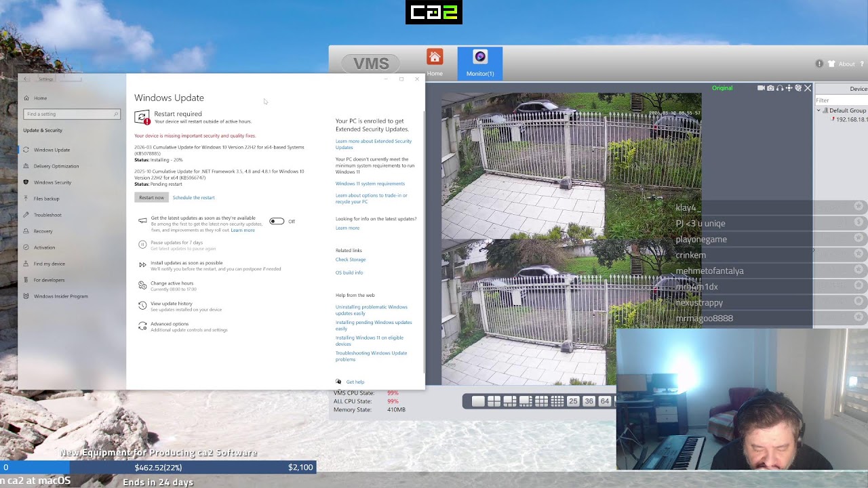This screenshot has height=488, width=868.
Task: Open image color palette settings icon
Action: [798, 88]
